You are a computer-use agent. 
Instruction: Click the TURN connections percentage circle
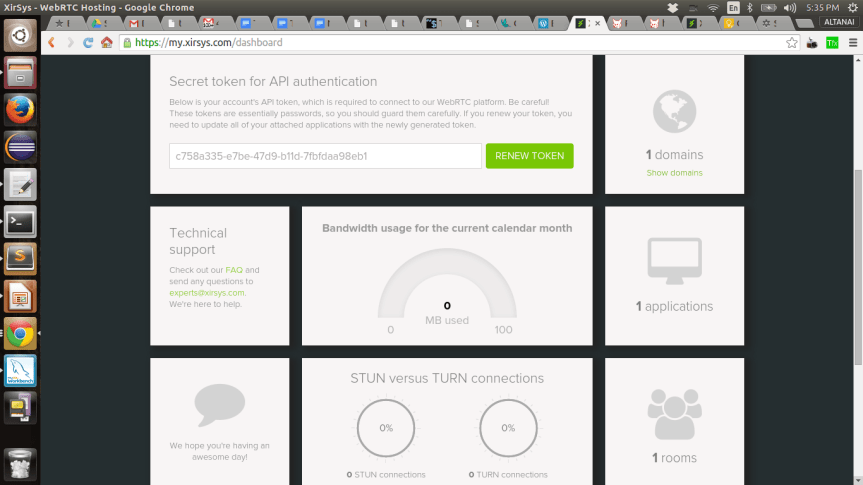508,428
